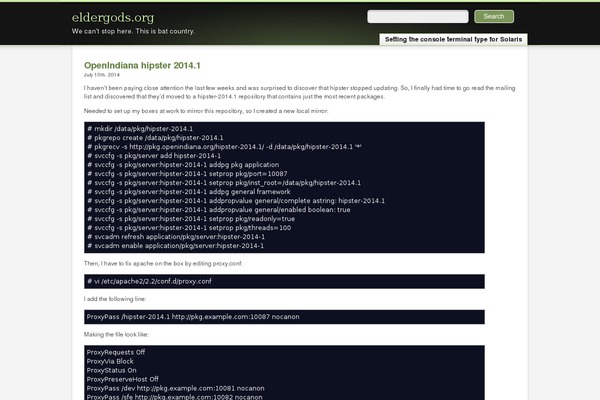Screen dimensions: 600x400
Task: Click the 'addpropvalue general/enabled boolean: true' line
Action: click(218, 210)
